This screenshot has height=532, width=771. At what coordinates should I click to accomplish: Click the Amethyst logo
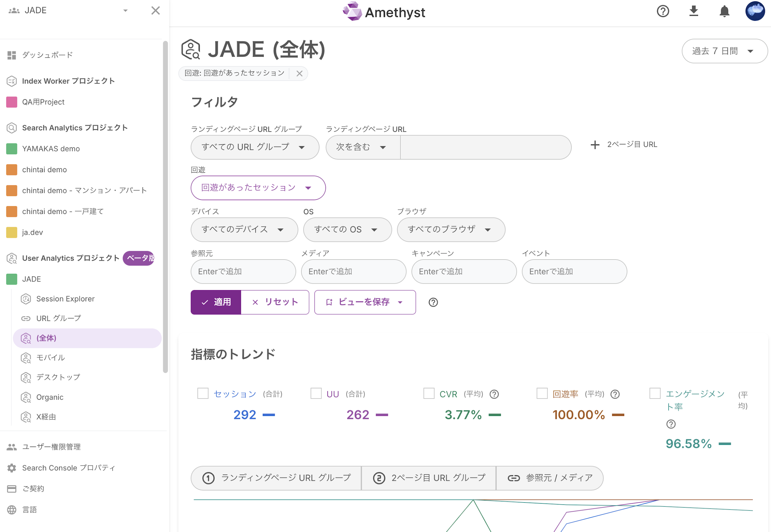click(x=384, y=12)
